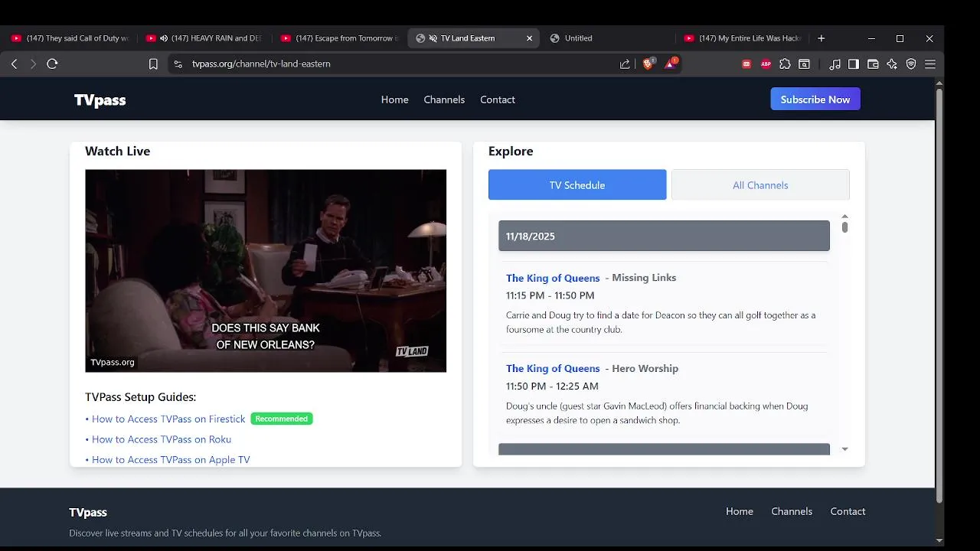The image size is (980, 551).
Task: Mute the HEAVY RAIN tab speaker icon
Action: coord(163,38)
